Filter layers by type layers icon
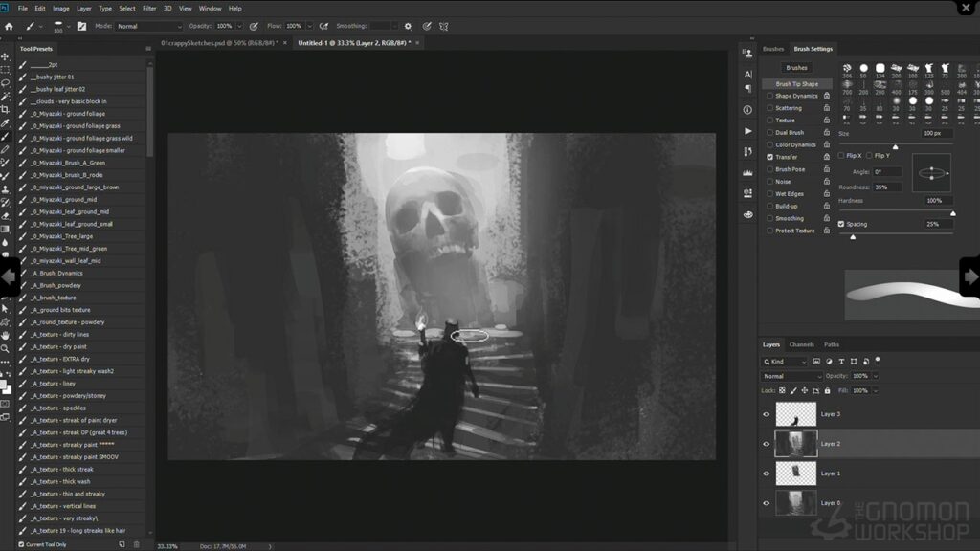This screenshot has width=980, height=551. [841, 361]
